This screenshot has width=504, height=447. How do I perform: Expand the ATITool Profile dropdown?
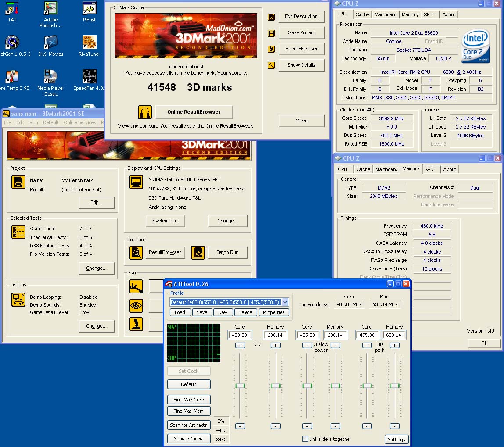click(285, 302)
